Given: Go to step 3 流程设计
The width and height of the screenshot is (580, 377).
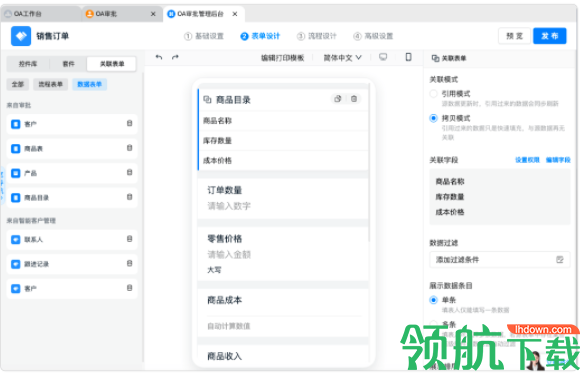Looking at the screenshot, I should [x=317, y=36].
